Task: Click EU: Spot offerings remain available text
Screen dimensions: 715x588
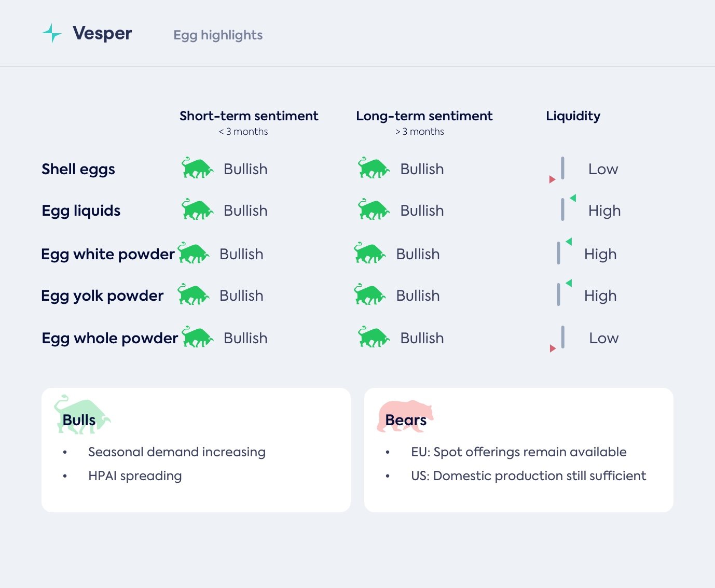Action: (518, 452)
